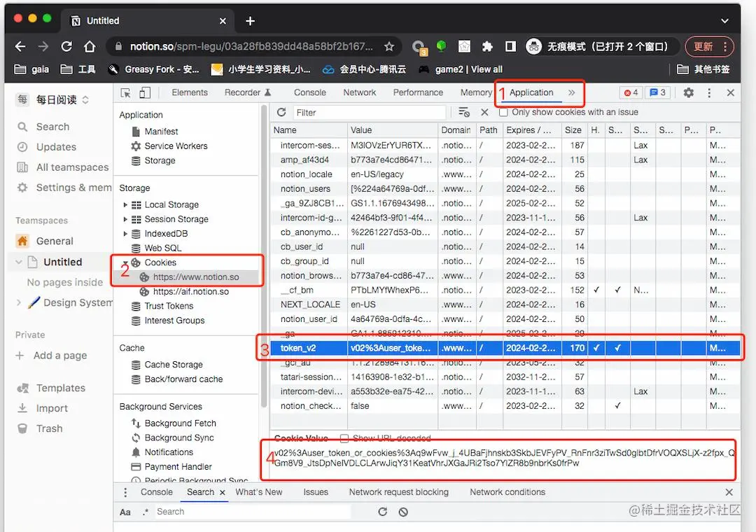
Task: Open the Manifest item
Action: [x=161, y=131]
